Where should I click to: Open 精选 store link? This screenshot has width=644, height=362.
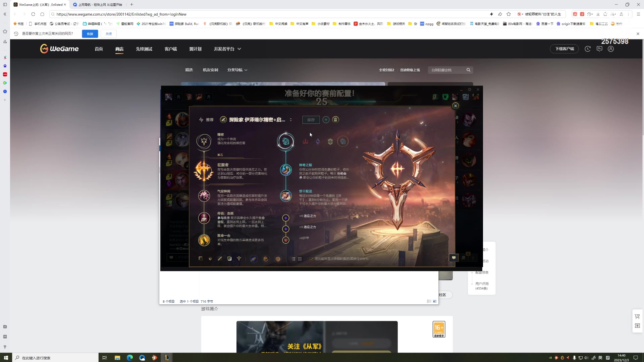coord(189,70)
